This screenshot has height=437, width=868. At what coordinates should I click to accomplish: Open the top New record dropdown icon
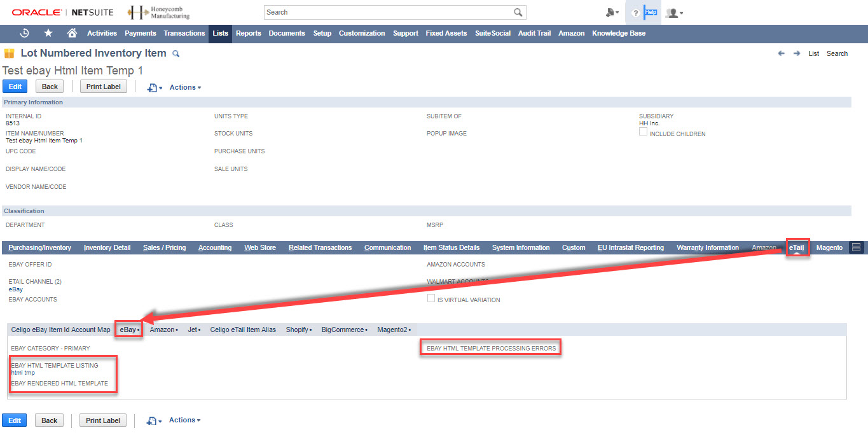tap(155, 88)
